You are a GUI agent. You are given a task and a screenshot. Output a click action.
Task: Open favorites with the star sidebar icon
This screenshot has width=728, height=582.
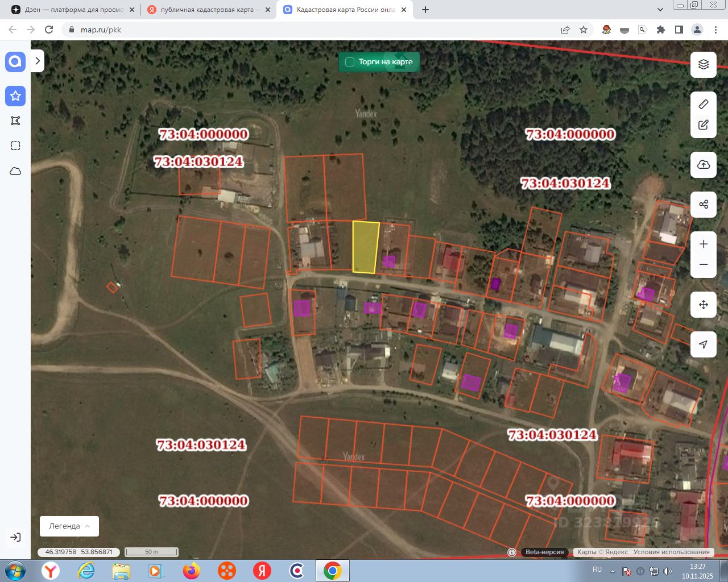pyautogui.click(x=15, y=96)
